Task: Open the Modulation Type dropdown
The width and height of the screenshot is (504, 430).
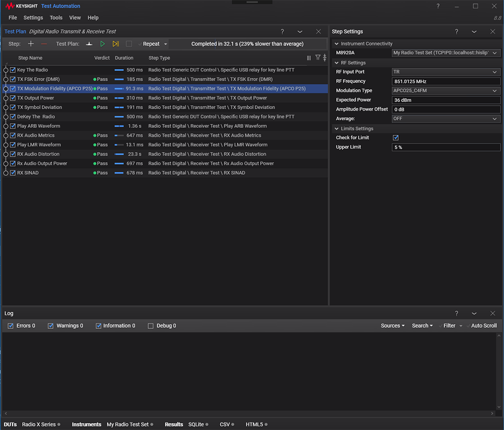Action: click(446, 91)
